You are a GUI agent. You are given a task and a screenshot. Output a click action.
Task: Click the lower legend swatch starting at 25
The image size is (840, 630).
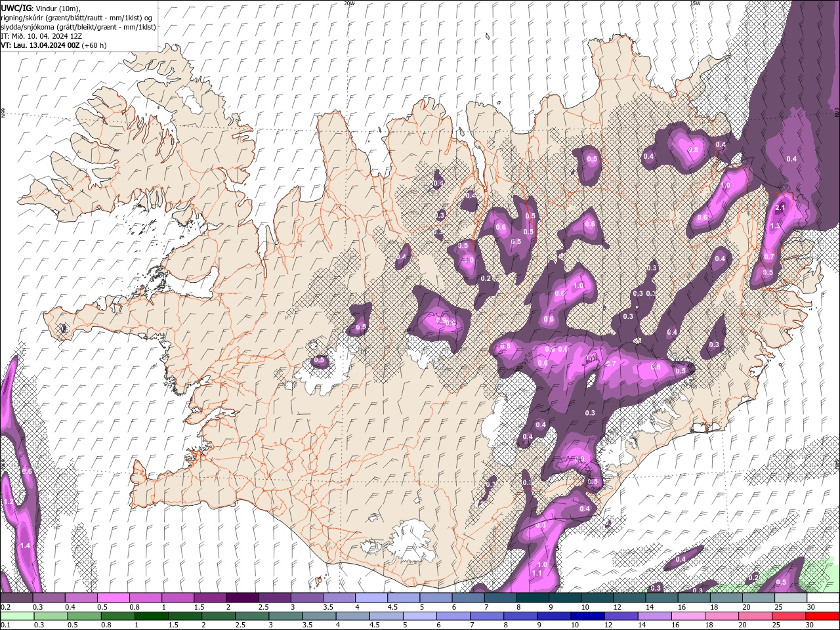(x=789, y=616)
